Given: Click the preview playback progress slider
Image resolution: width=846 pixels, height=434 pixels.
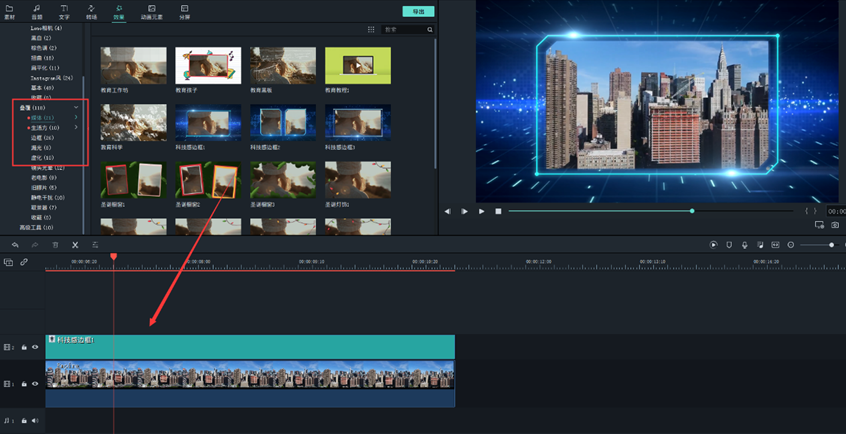Looking at the screenshot, I should pyautogui.click(x=600, y=211).
